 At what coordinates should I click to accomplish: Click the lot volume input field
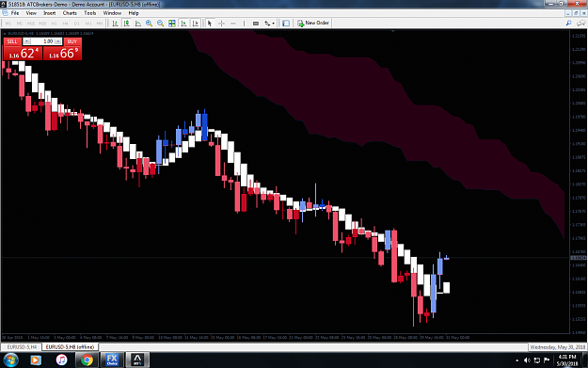(42, 41)
